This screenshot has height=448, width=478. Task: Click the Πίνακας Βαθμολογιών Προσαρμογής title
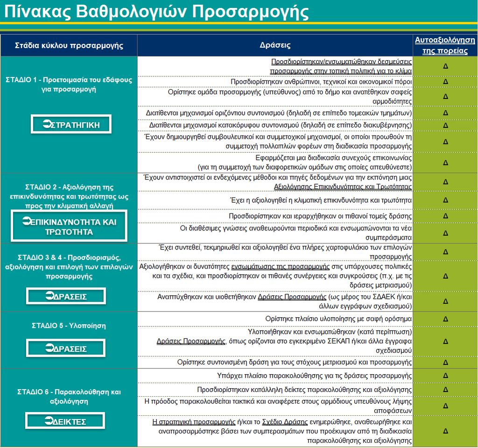click(x=156, y=12)
